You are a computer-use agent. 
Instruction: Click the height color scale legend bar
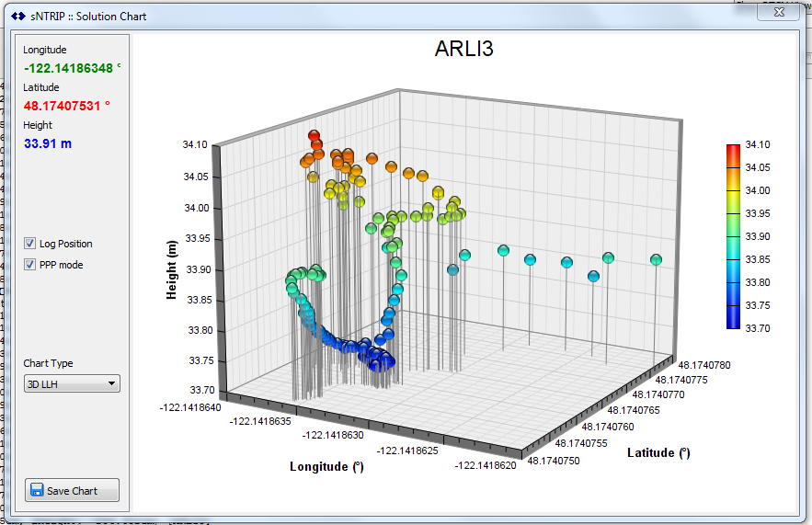pyautogui.click(x=733, y=236)
